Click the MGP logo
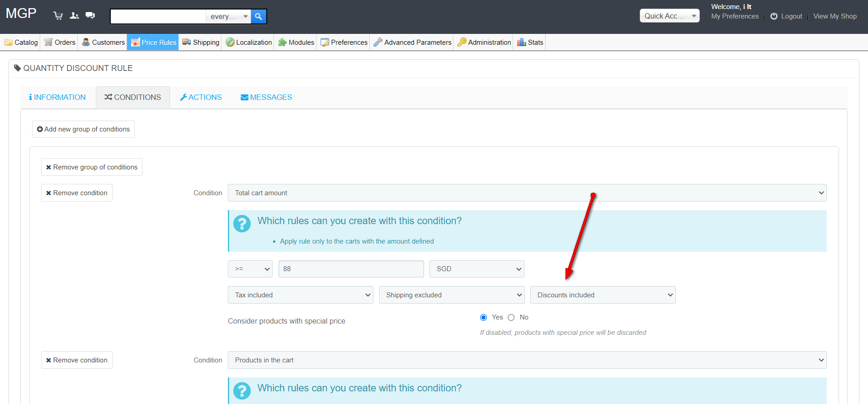 click(x=21, y=14)
